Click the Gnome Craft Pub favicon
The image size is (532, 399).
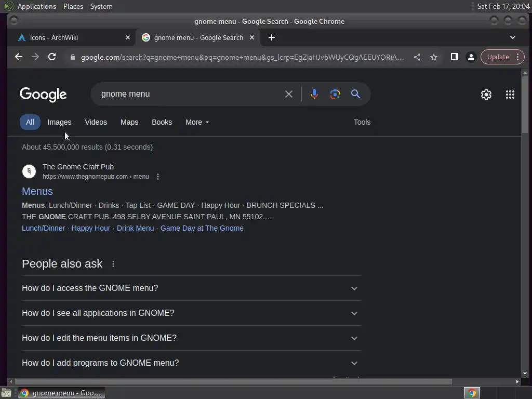tap(29, 171)
